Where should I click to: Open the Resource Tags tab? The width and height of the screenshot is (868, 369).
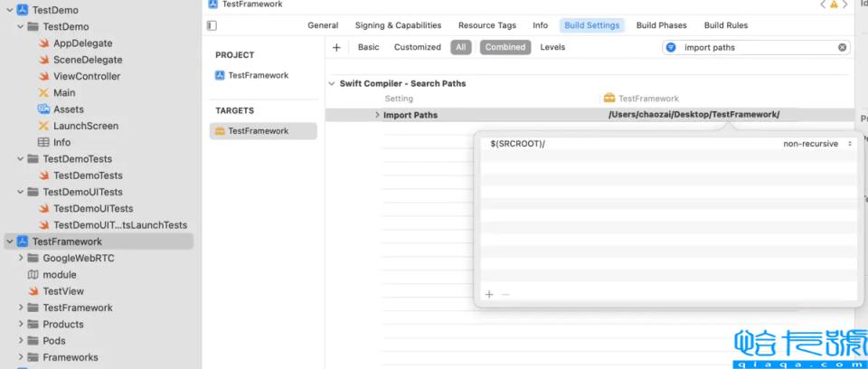pyautogui.click(x=487, y=25)
